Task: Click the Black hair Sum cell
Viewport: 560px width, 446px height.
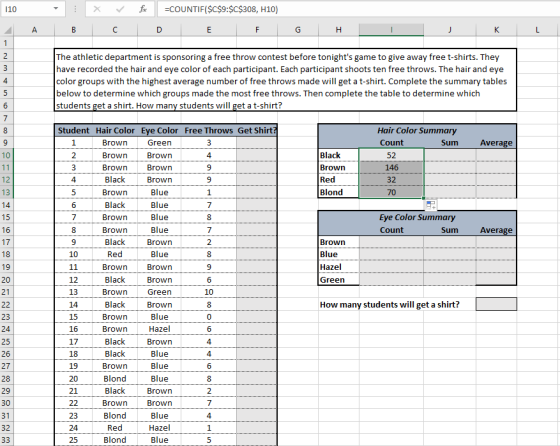Action: point(450,155)
